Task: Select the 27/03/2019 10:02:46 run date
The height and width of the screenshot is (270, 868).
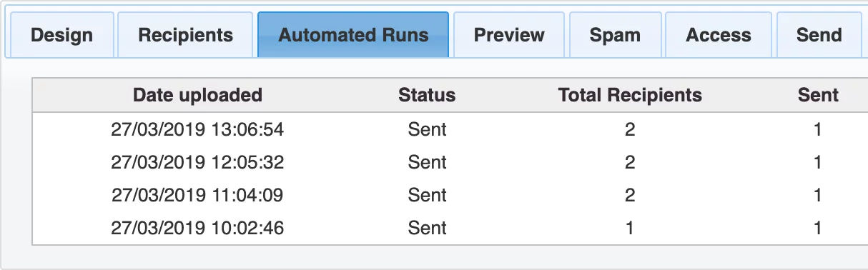Action: coord(197,228)
